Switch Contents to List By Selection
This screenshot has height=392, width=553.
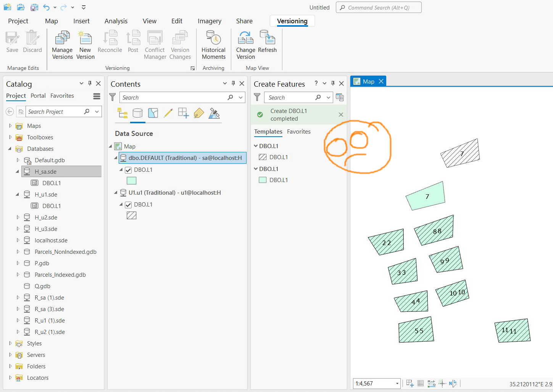pos(153,113)
